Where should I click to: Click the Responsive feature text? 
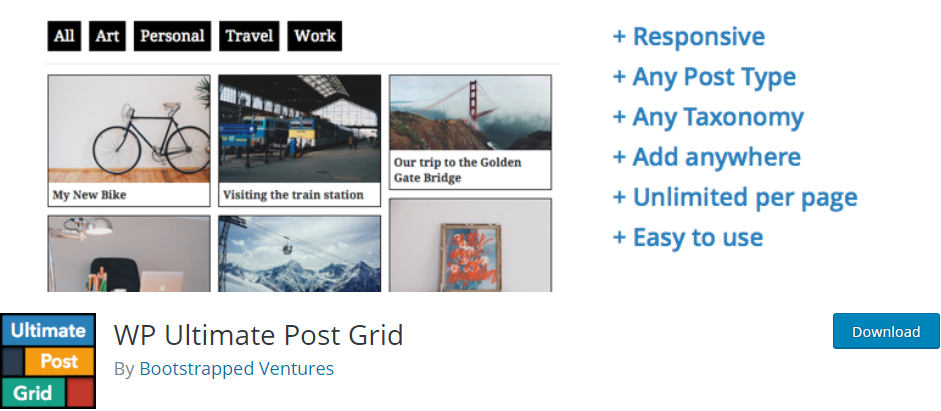coord(688,37)
